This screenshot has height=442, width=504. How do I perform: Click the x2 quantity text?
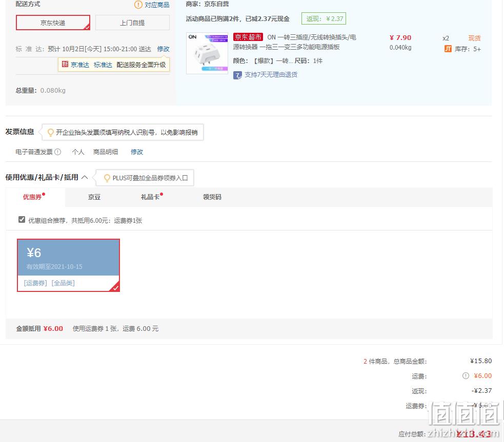pyautogui.click(x=446, y=38)
